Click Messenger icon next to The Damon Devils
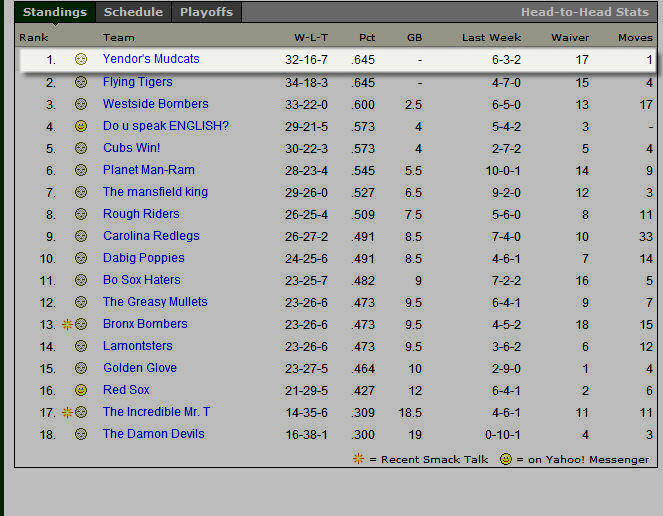663x516 pixels. (x=81, y=435)
